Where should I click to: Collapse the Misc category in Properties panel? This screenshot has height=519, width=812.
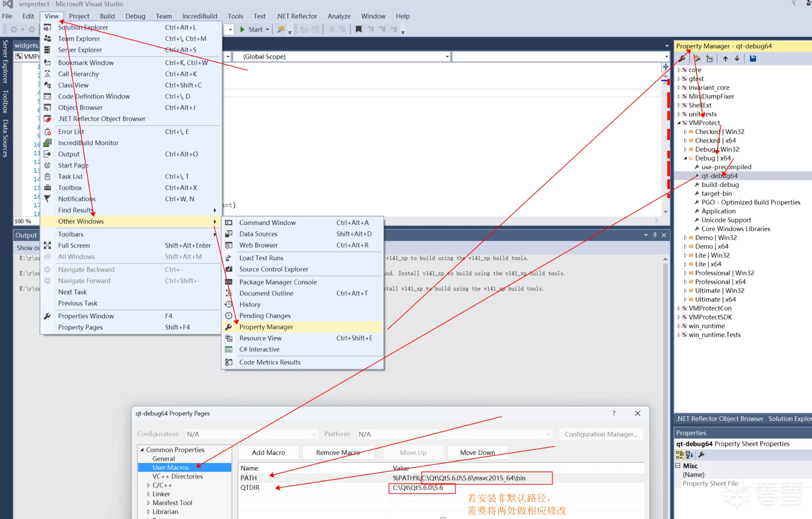[678, 465]
